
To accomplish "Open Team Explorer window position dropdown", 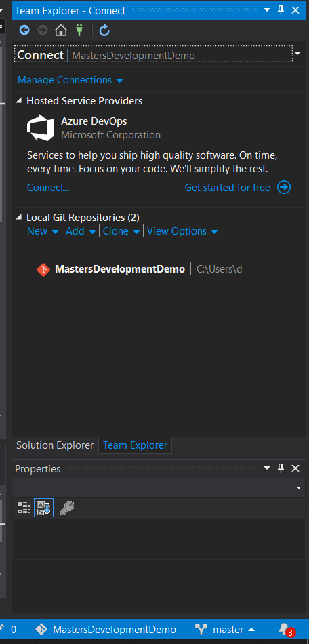I will tap(267, 10).
